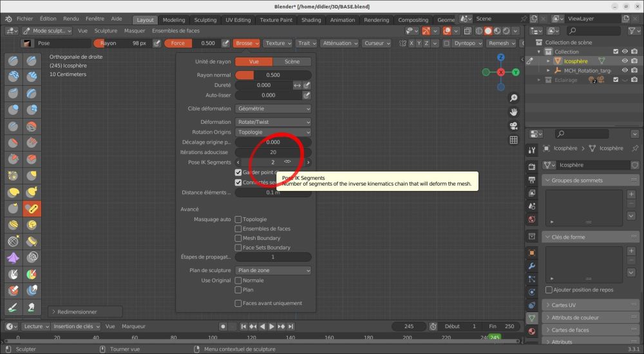Open the Object Data green triangle tab
Screen dimensions: 644x354
coord(532,318)
